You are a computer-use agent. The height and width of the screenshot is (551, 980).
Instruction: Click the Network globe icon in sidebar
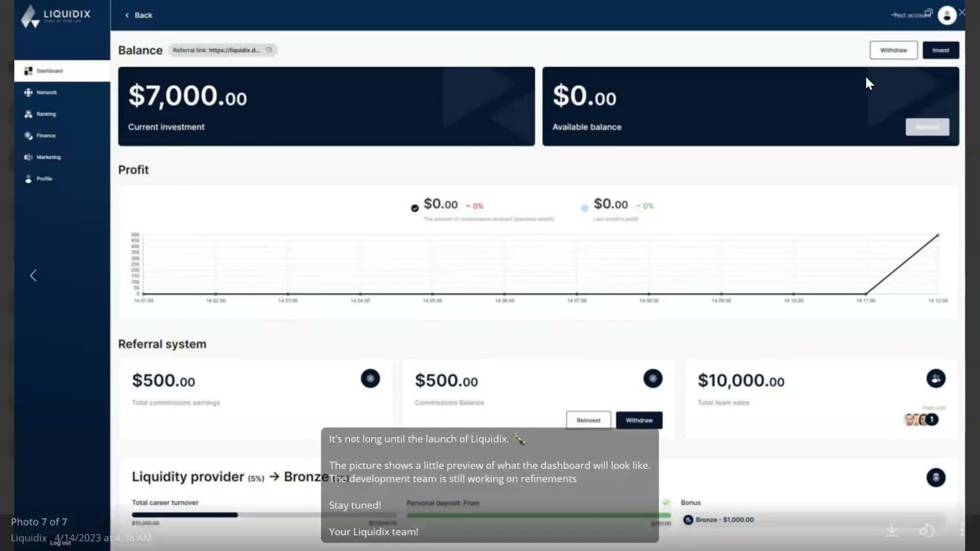click(28, 93)
